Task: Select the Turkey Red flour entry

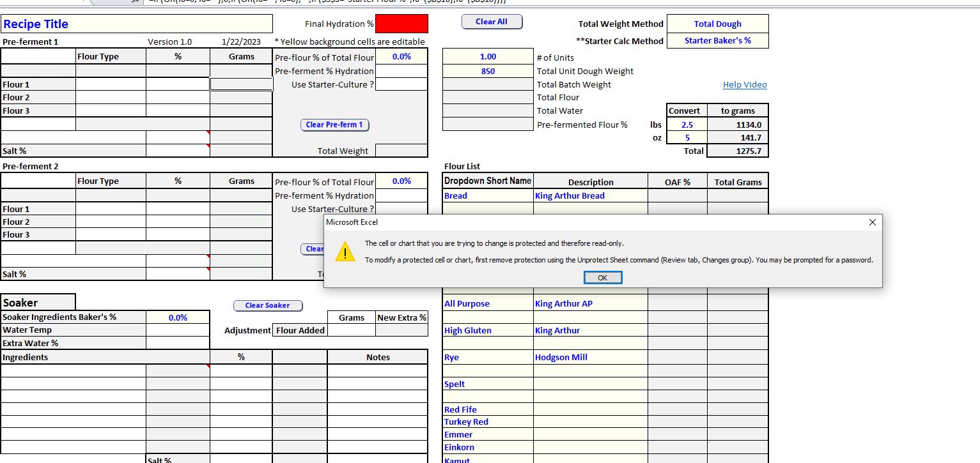Action: (488, 421)
